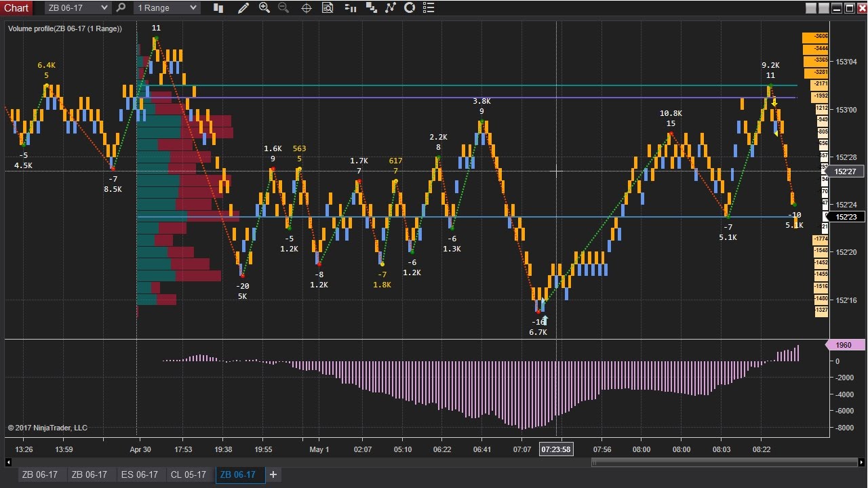Click the horizontal scrollbar left arrow
Image resolution: width=868 pixels, height=488 pixels.
point(9,463)
